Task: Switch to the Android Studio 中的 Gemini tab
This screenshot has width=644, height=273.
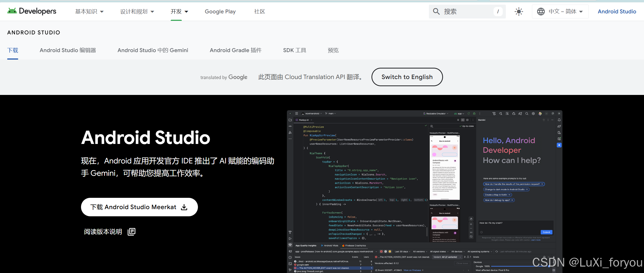Action: tap(153, 50)
